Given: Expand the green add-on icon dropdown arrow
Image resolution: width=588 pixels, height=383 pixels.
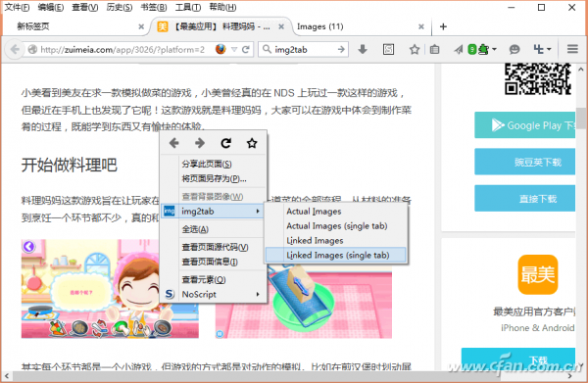Looking at the screenshot, I should (494, 50).
